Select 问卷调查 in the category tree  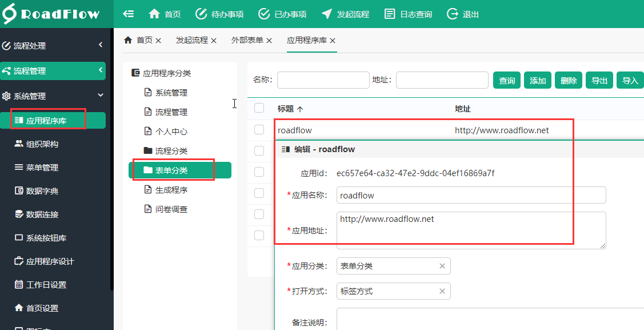pos(166,209)
